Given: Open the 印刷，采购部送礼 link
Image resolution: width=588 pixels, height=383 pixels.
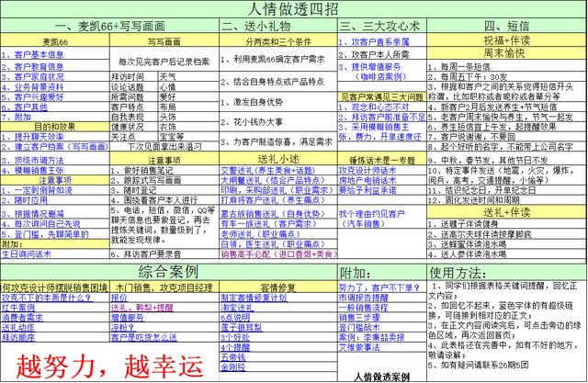Looking at the screenshot, I should [277, 190].
